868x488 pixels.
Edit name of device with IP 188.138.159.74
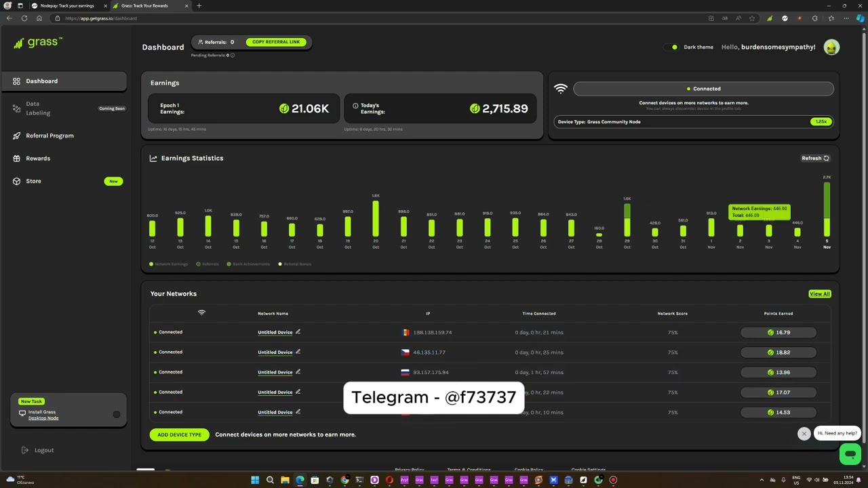[x=298, y=332]
